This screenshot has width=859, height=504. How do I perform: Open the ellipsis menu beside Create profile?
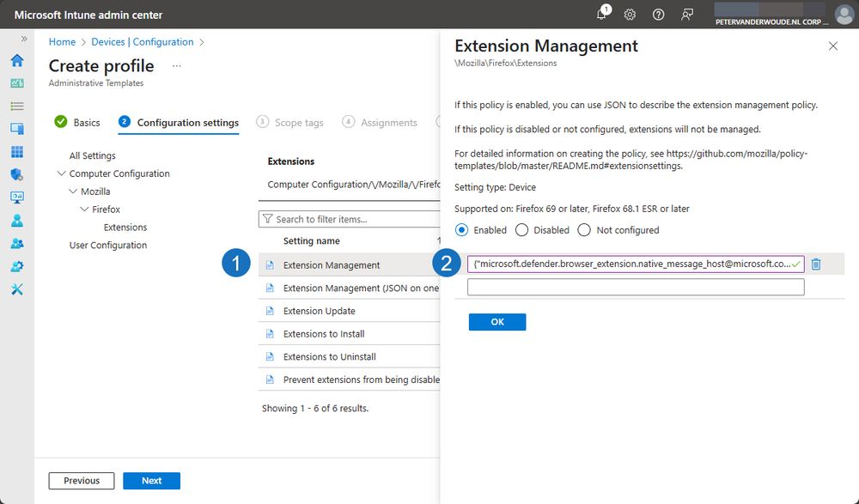click(x=176, y=66)
